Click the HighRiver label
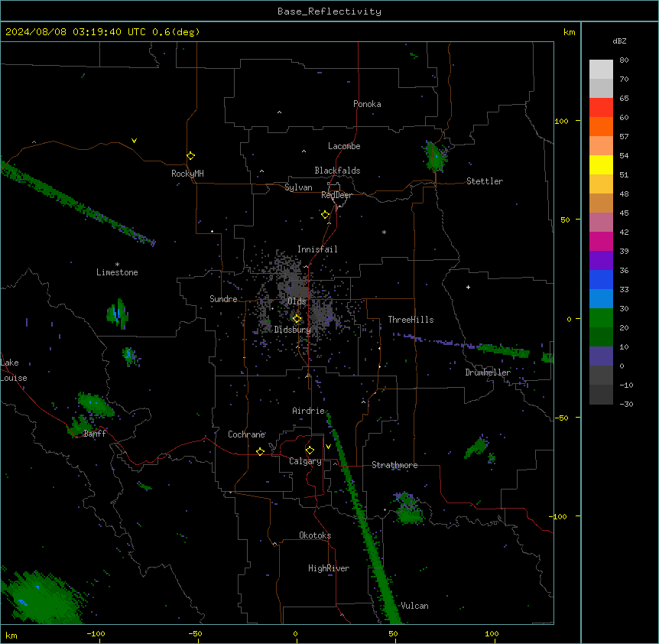Image resolution: width=659 pixels, height=644 pixels. coord(329,568)
